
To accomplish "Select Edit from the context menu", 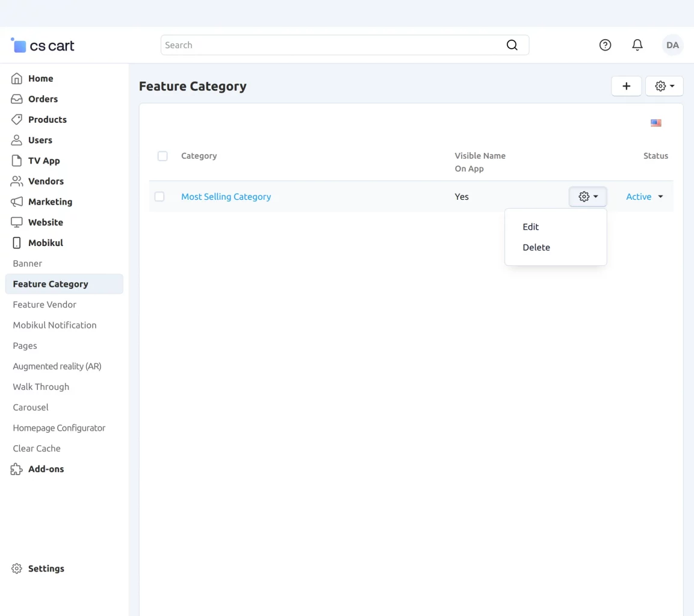I will pos(530,227).
